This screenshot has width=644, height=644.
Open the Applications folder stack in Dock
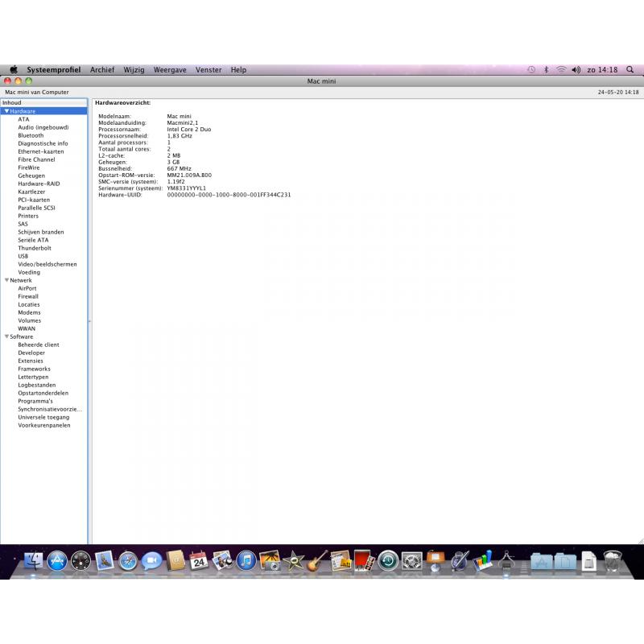click(x=541, y=561)
